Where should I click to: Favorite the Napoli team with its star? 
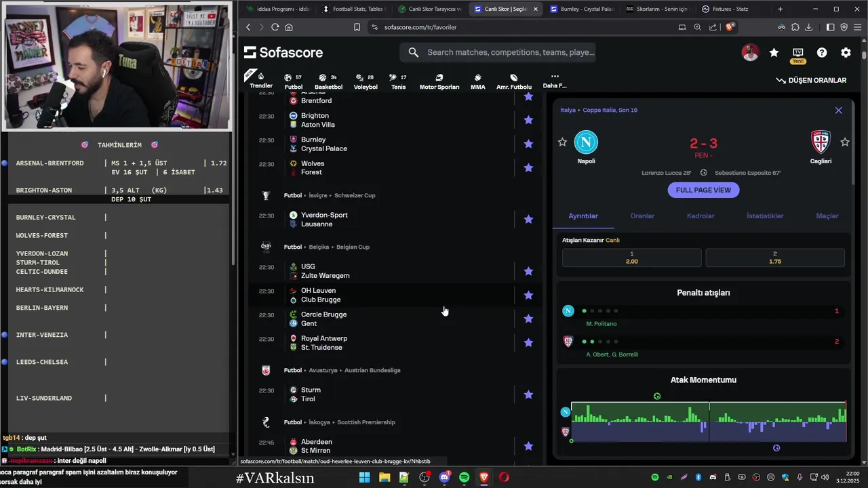tap(562, 142)
